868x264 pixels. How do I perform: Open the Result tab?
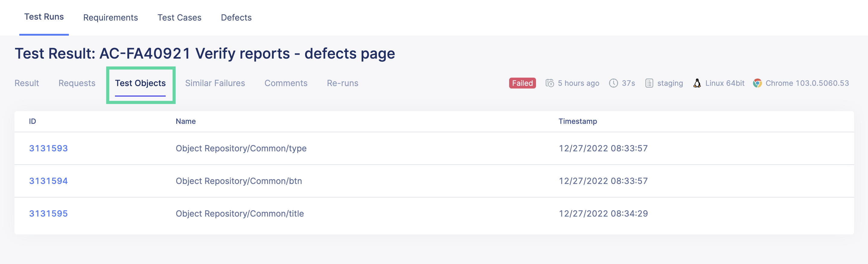(27, 83)
